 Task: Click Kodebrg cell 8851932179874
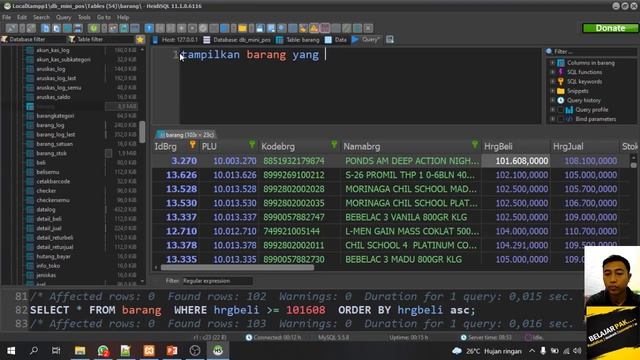pyautogui.click(x=300, y=161)
